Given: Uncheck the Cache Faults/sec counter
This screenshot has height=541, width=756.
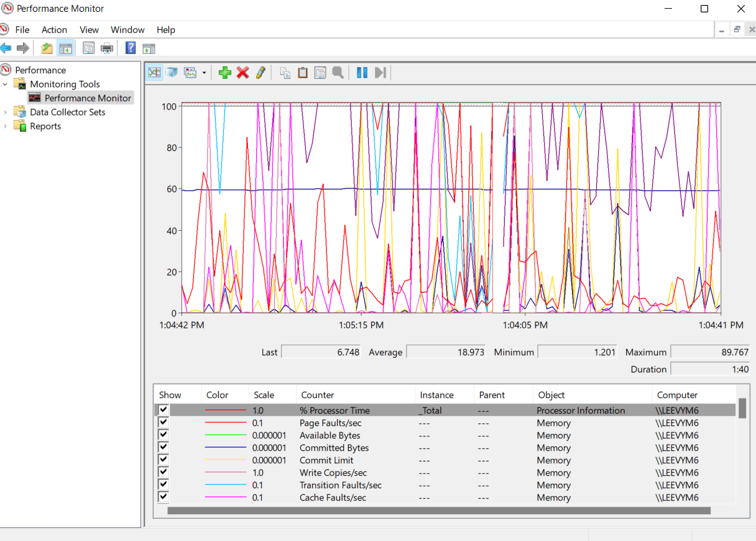Looking at the screenshot, I should pyautogui.click(x=163, y=496).
